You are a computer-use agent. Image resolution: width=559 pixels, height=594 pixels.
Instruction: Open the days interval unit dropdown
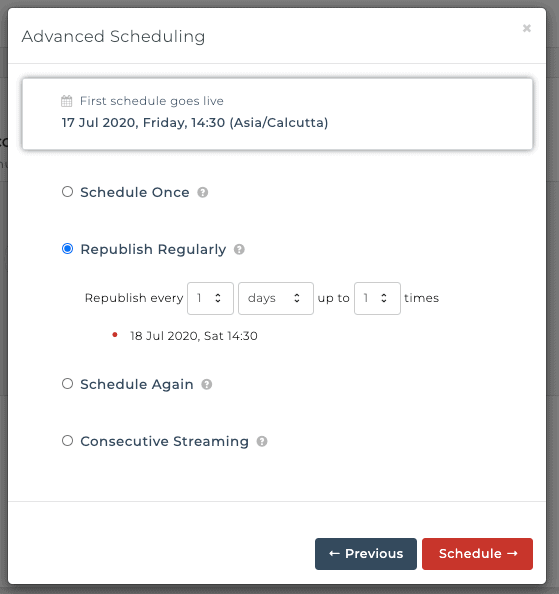(x=276, y=298)
